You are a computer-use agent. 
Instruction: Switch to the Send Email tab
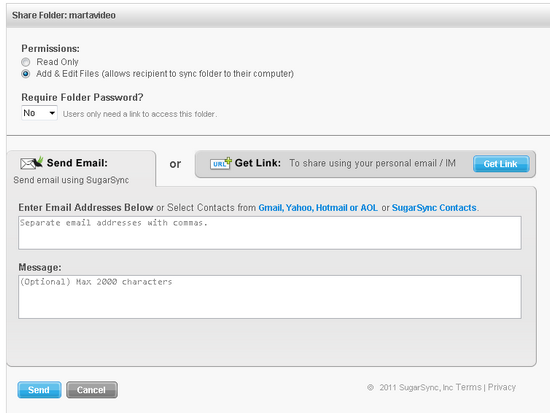point(77,163)
